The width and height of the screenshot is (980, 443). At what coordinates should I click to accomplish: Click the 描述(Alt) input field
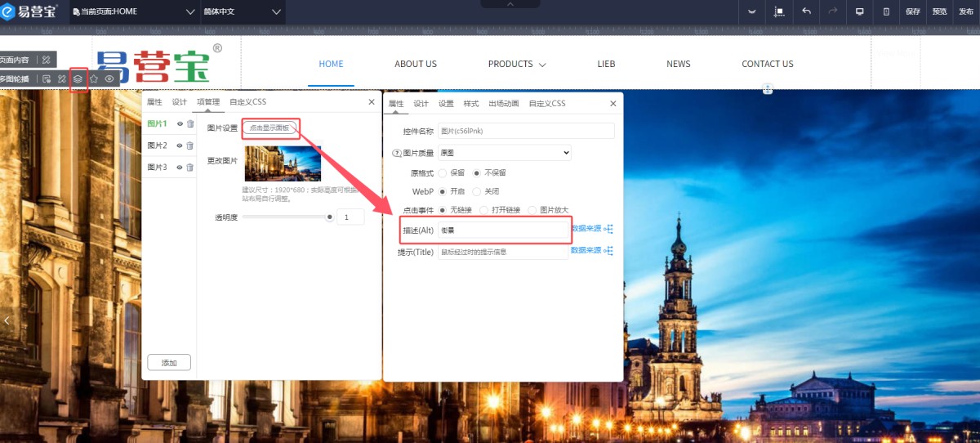(502, 230)
